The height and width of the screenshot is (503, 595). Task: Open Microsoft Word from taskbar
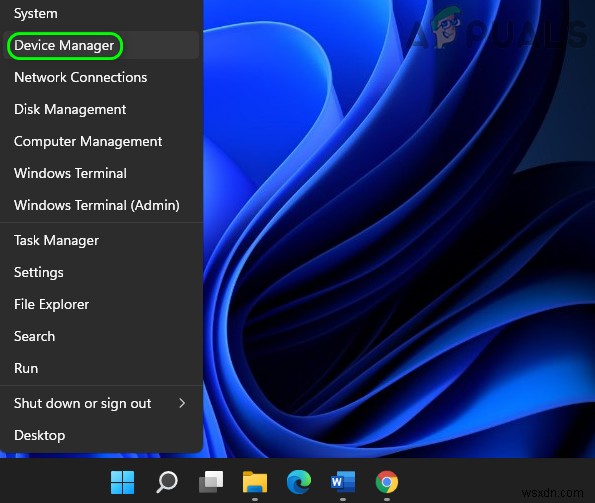(x=343, y=482)
